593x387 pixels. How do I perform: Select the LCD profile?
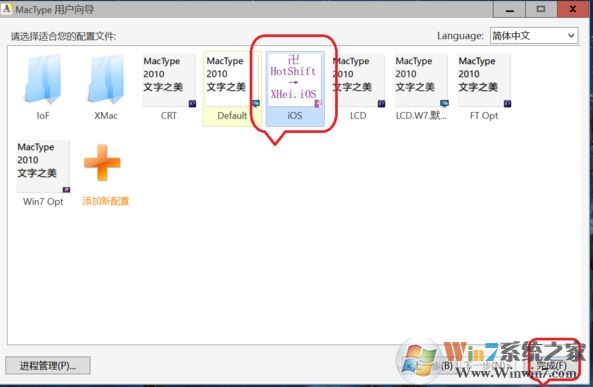coord(358,87)
